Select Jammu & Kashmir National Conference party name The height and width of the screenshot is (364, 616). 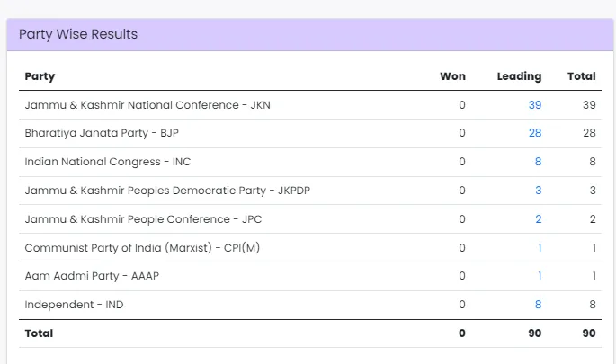[x=147, y=105]
